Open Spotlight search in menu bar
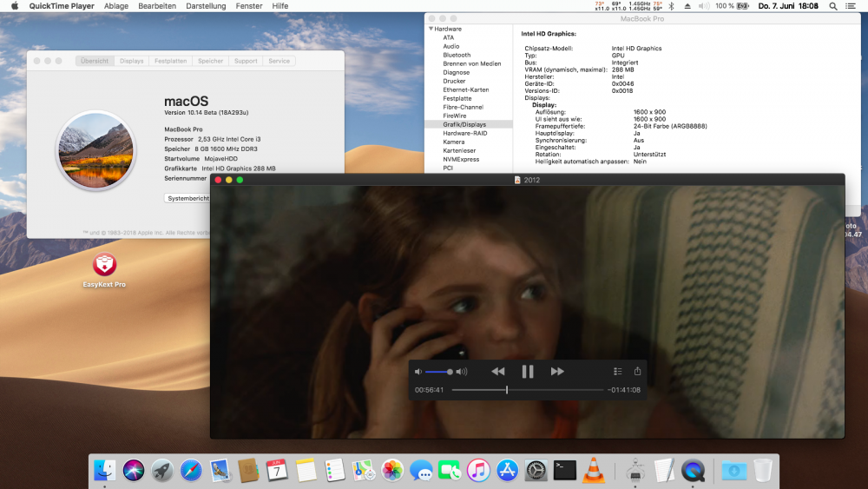Viewport: 868px width, 489px height. [833, 6]
